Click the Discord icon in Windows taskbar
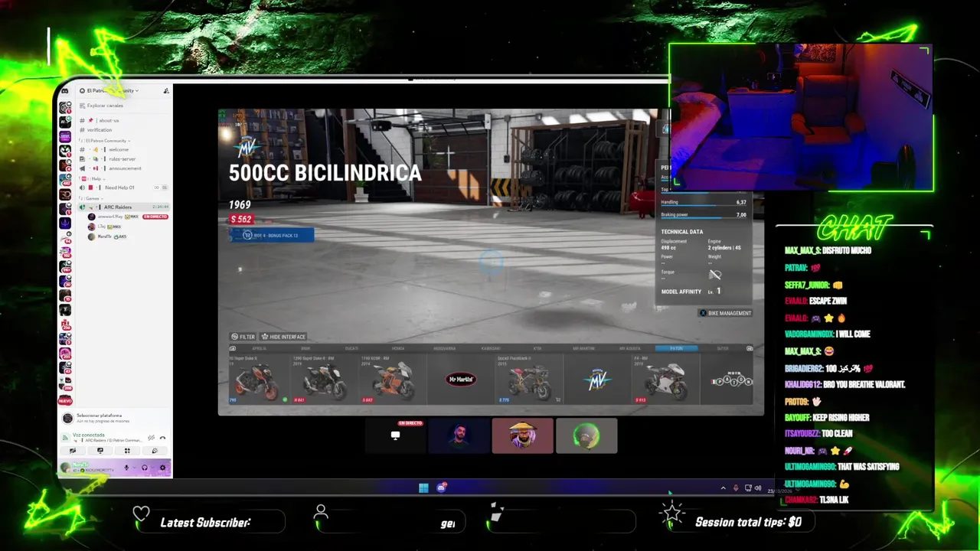980x551 pixels. (441, 487)
